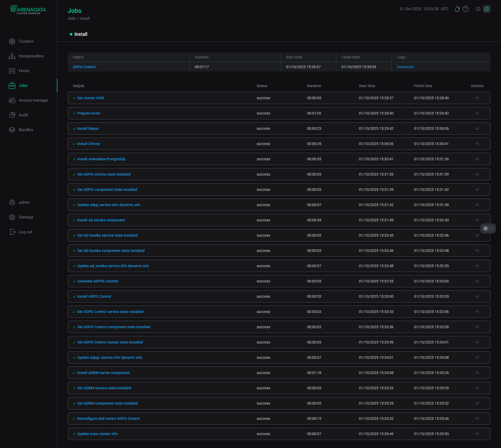Open the Install Chrony subjob

(x=88, y=144)
